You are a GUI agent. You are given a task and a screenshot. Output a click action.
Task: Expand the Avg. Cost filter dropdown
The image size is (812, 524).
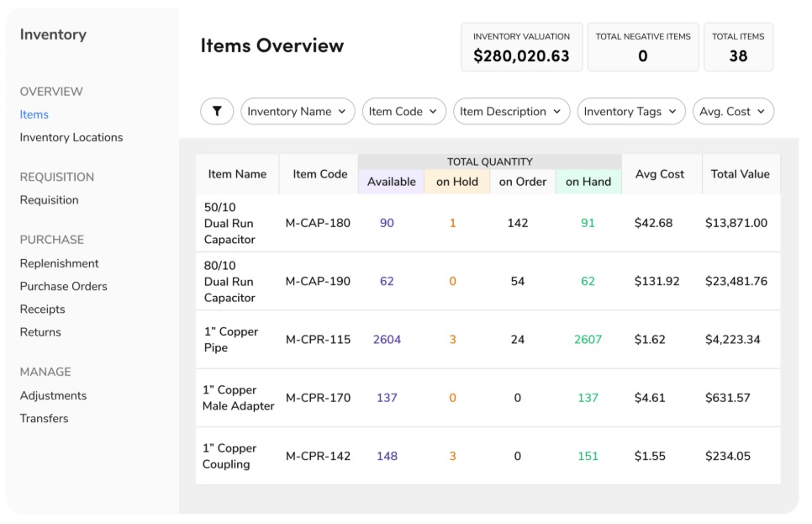click(x=734, y=110)
